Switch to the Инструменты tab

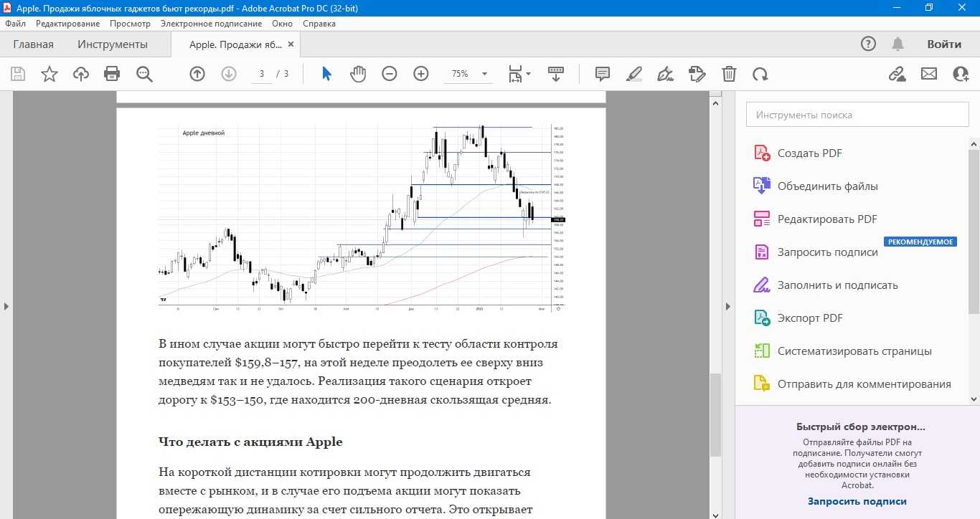[x=113, y=44]
